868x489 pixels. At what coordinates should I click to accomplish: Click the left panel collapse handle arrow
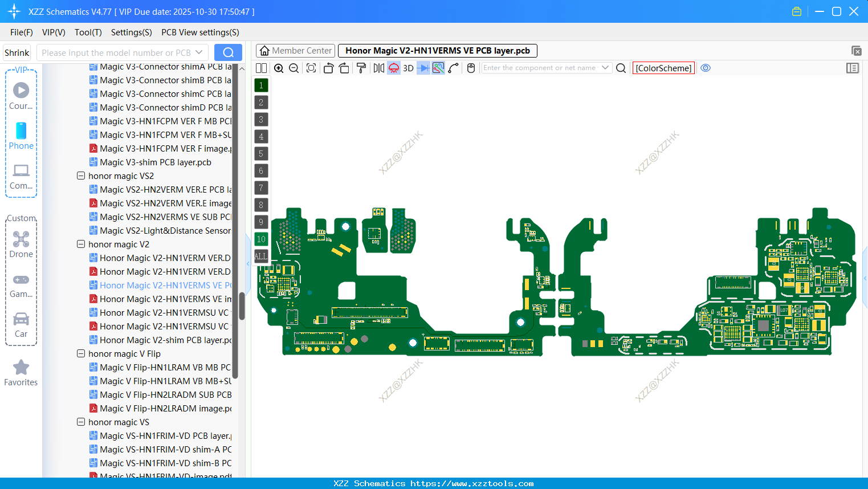(x=248, y=263)
